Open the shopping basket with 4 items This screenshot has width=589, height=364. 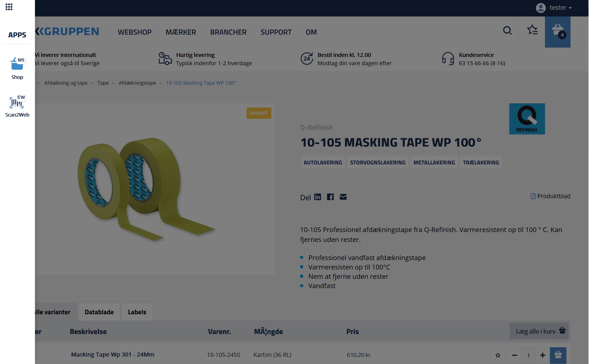pos(558,32)
